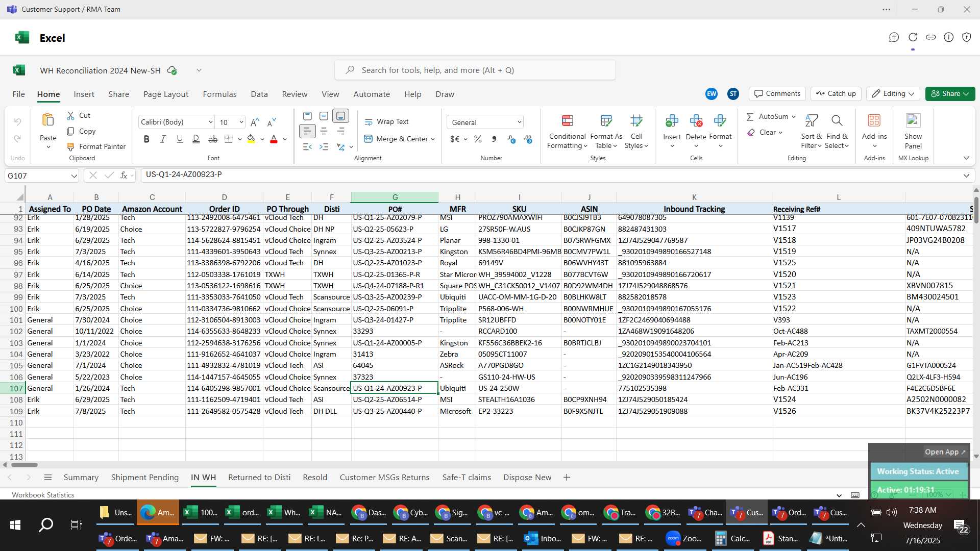
Task: Click the Catch up button
Action: (x=836, y=94)
